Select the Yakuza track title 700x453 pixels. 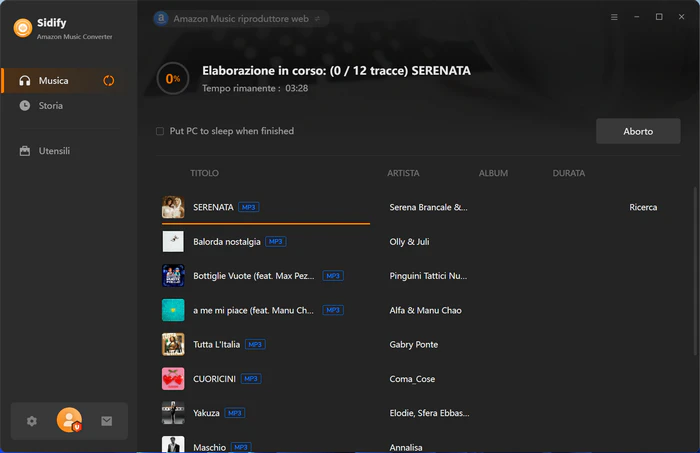[x=206, y=413]
